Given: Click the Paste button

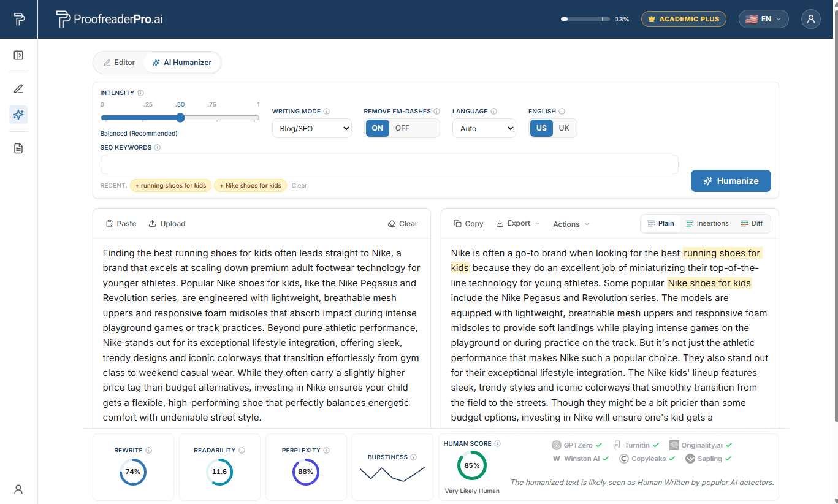Looking at the screenshot, I should [x=121, y=224].
